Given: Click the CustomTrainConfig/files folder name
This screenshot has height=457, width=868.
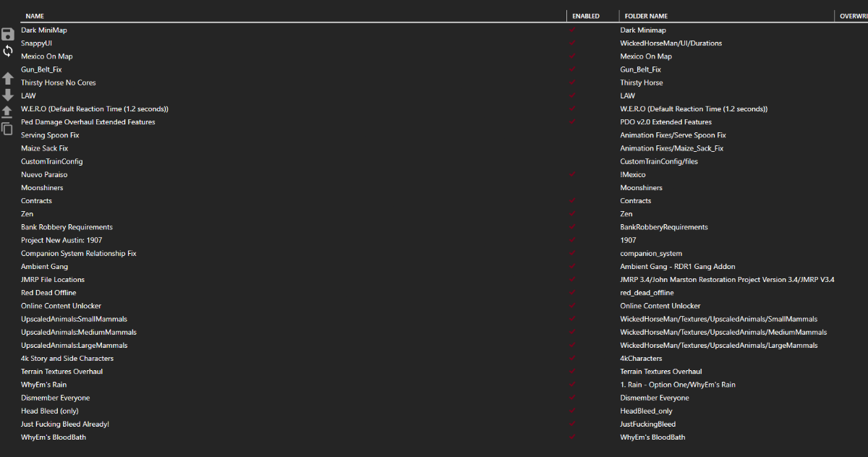Looking at the screenshot, I should point(658,162).
